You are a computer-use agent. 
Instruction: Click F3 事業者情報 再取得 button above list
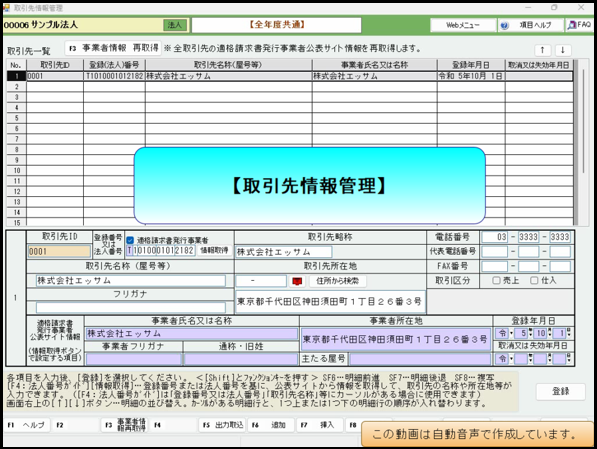point(113,48)
